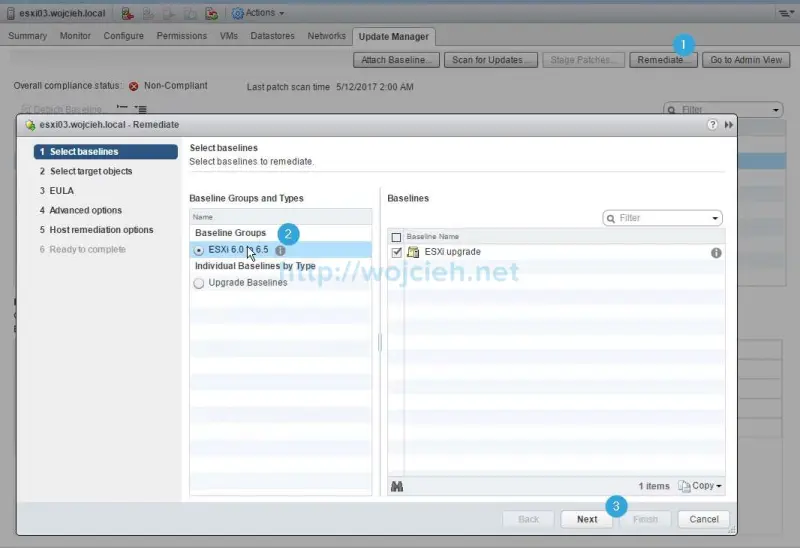Image resolution: width=800 pixels, height=548 pixels.
Task: Open the Permissions tab
Action: click(x=182, y=36)
